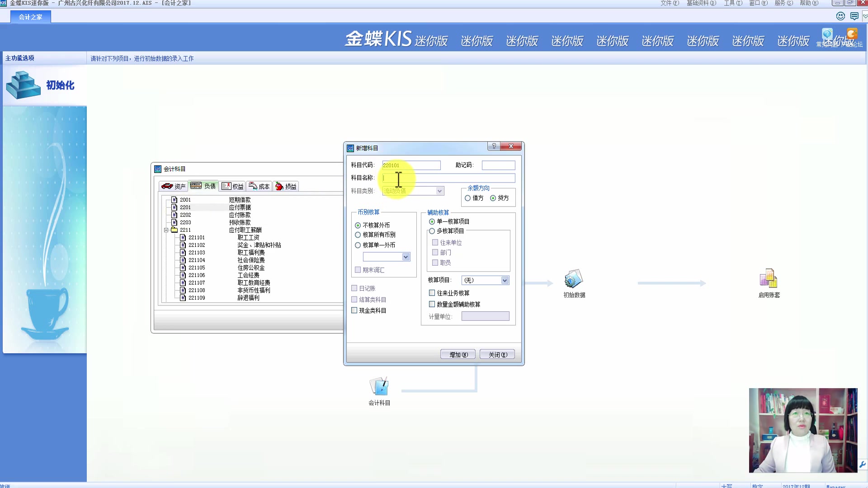Switch to the 负债 tab

click(x=203, y=186)
